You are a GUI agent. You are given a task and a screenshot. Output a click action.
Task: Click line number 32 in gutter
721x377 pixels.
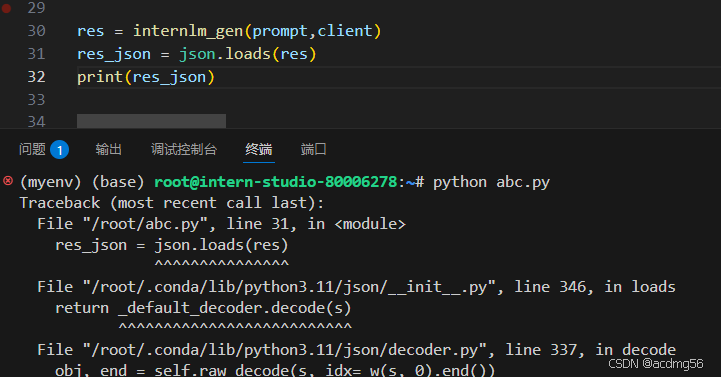tap(36, 77)
